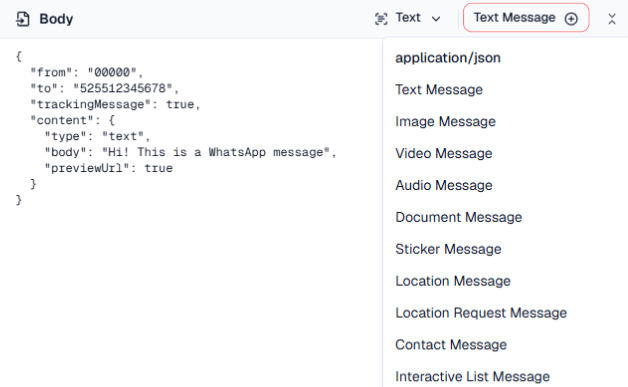The height and width of the screenshot is (387, 628).
Task: Click the "previewUrl": true line
Action: tap(109, 168)
